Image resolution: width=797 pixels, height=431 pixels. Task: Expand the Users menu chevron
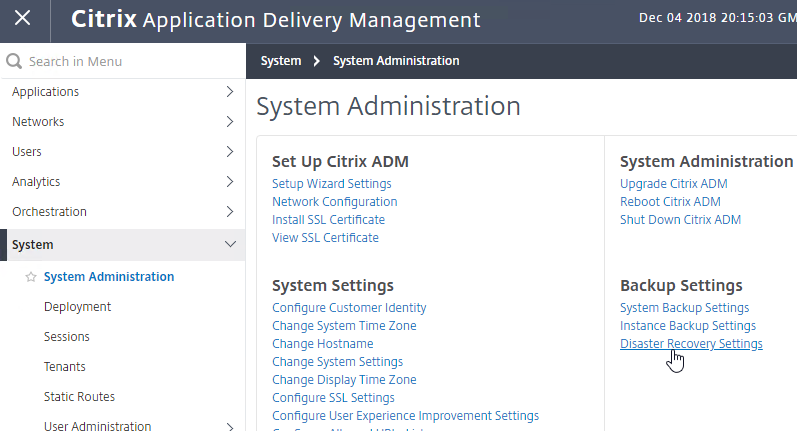[x=230, y=151]
